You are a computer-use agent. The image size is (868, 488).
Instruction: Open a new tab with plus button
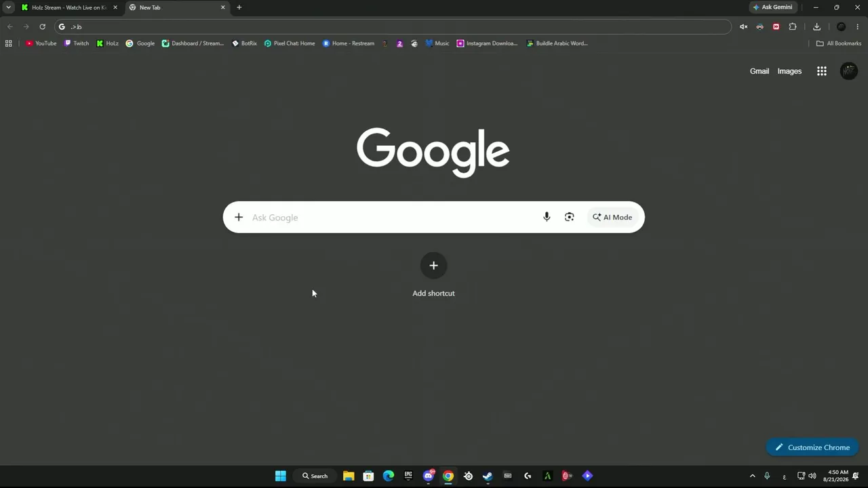click(239, 7)
